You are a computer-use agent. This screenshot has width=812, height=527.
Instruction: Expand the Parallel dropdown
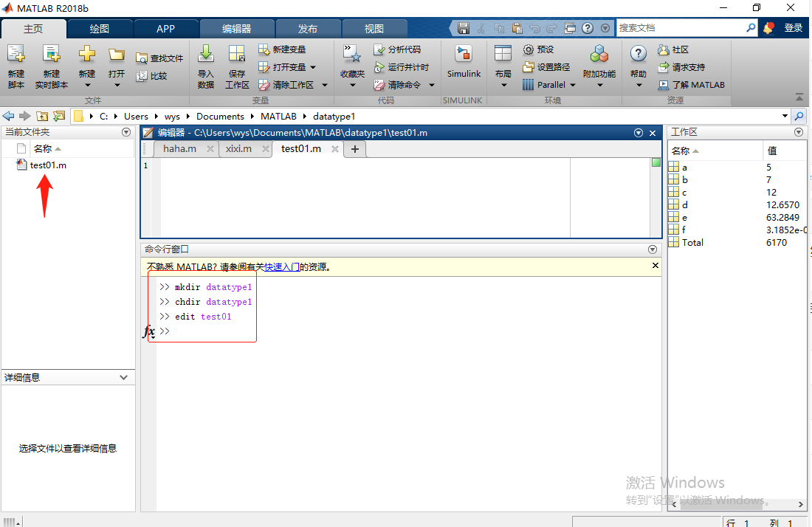[573, 85]
